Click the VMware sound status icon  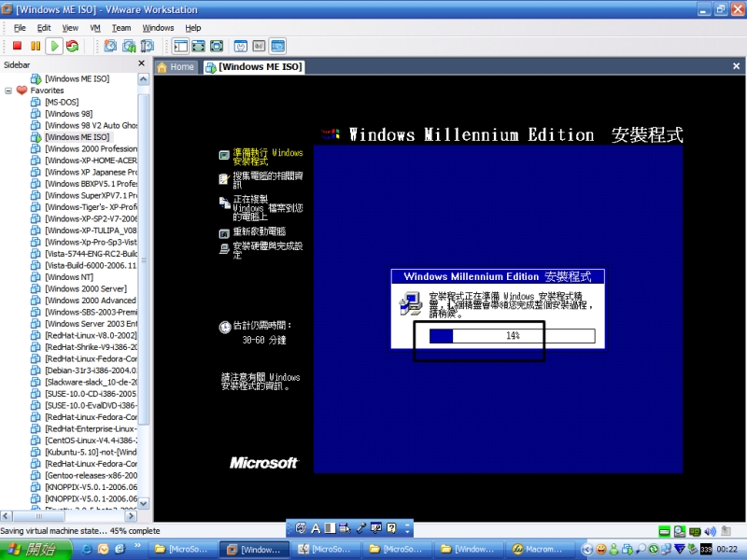tap(711, 531)
